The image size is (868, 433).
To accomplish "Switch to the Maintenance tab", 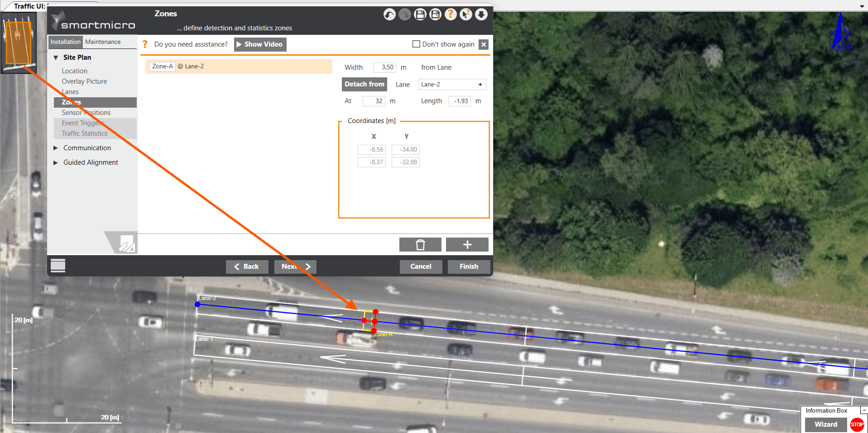I will (103, 42).
